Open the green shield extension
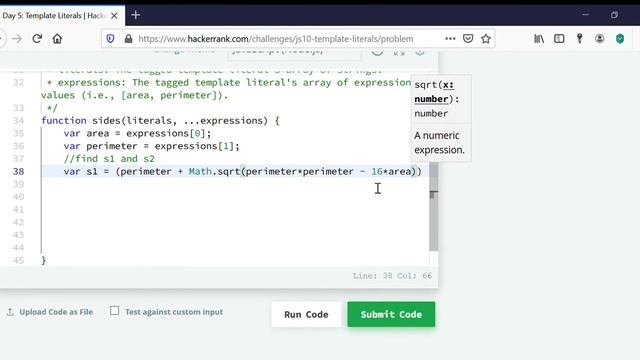Image resolution: width=640 pixels, height=360 pixels. pyautogui.click(x=620, y=39)
